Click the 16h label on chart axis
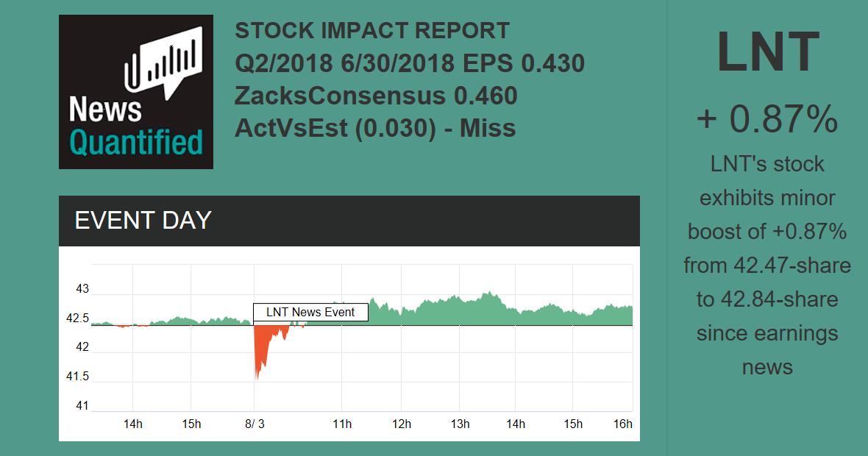Viewport: 868px width, 456px height. point(622,424)
